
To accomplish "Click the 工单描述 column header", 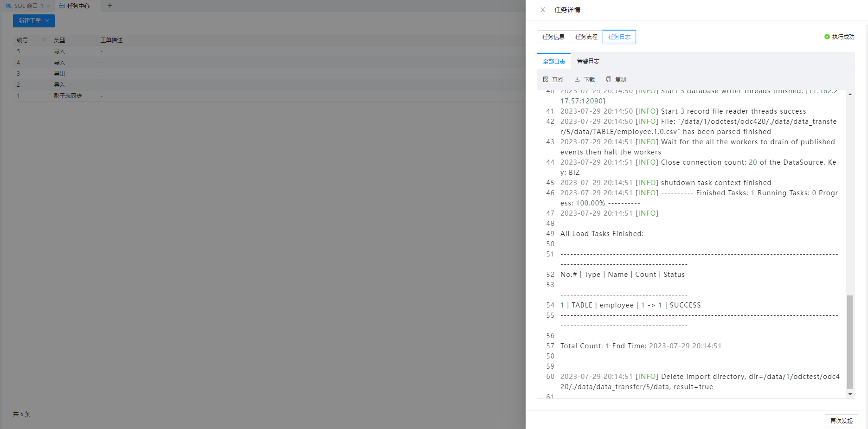I will [112, 40].
